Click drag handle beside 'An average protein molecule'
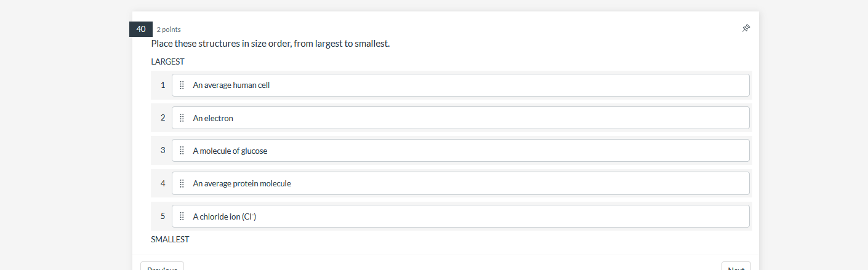The width and height of the screenshot is (868, 270). [x=182, y=183]
